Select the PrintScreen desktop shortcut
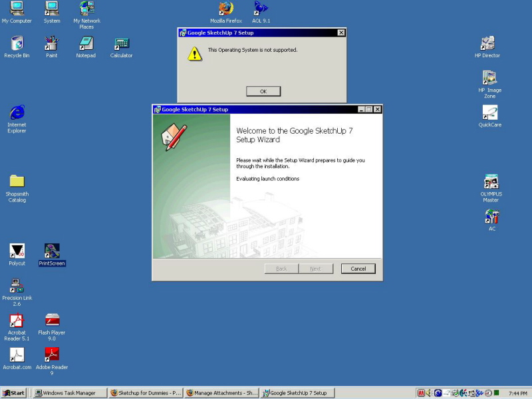Image resolution: width=532 pixels, height=399 pixels. (x=52, y=255)
